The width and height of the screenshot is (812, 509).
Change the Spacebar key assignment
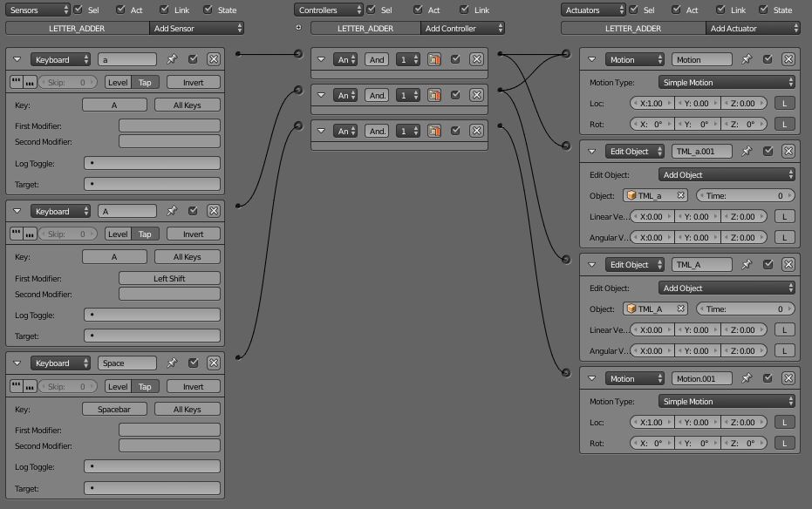(x=114, y=409)
